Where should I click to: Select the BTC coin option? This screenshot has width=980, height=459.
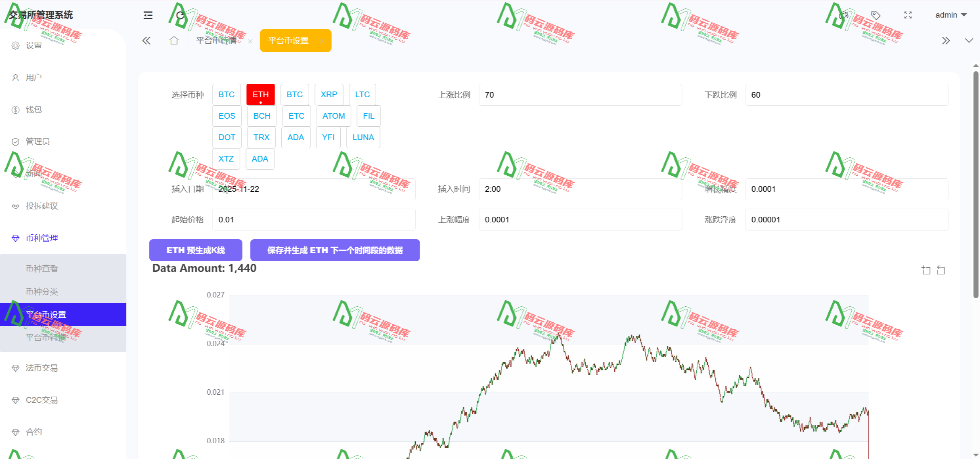click(226, 94)
